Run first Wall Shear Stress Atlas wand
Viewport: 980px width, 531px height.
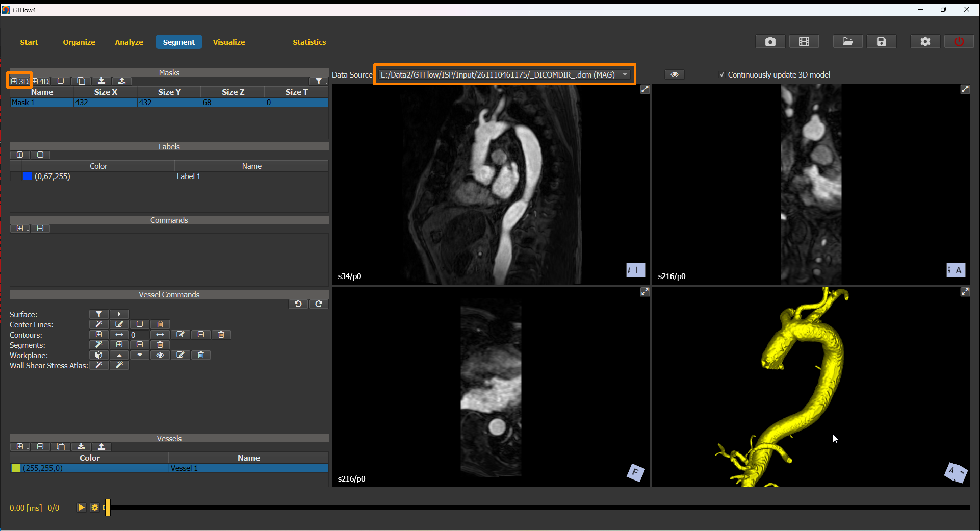point(99,365)
